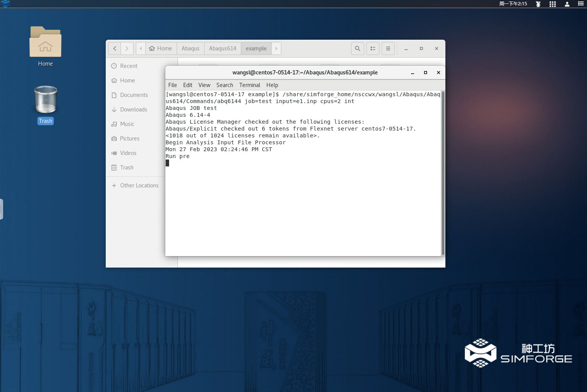Close the file manager window
Viewport: 587px width, 392px height.
[437, 48]
